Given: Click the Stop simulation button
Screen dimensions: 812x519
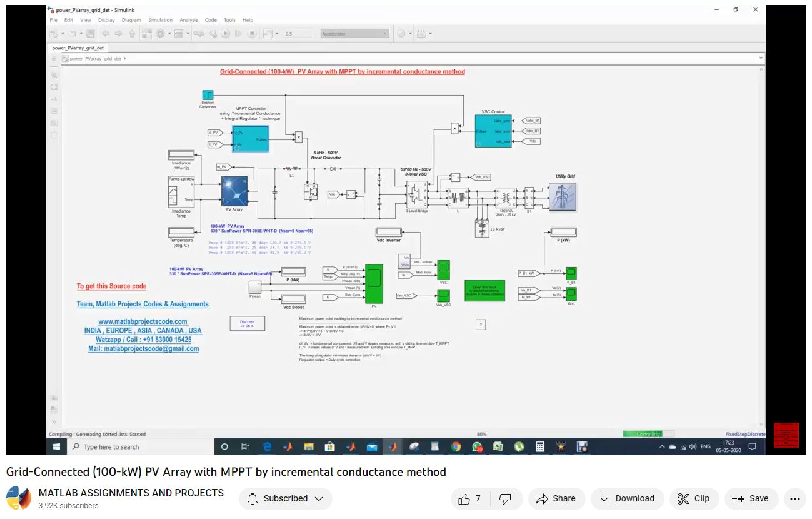Looking at the screenshot, I should [251, 34].
